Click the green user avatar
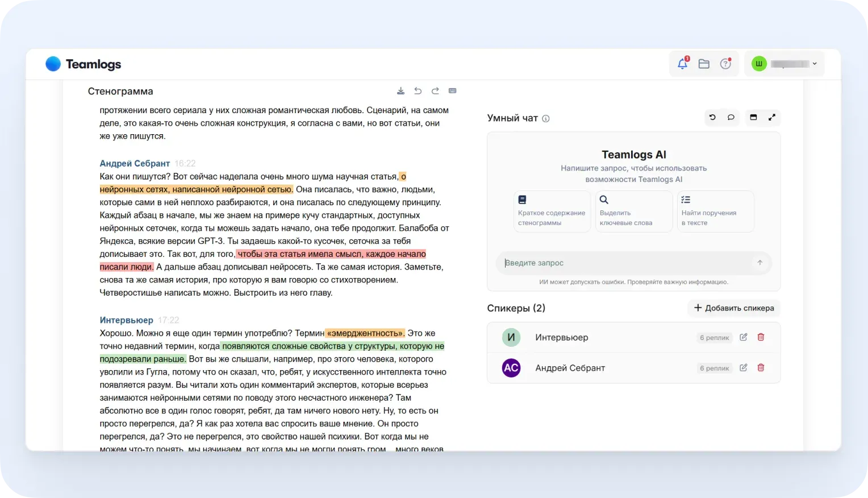The image size is (868, 498). [x=759, y=64]
